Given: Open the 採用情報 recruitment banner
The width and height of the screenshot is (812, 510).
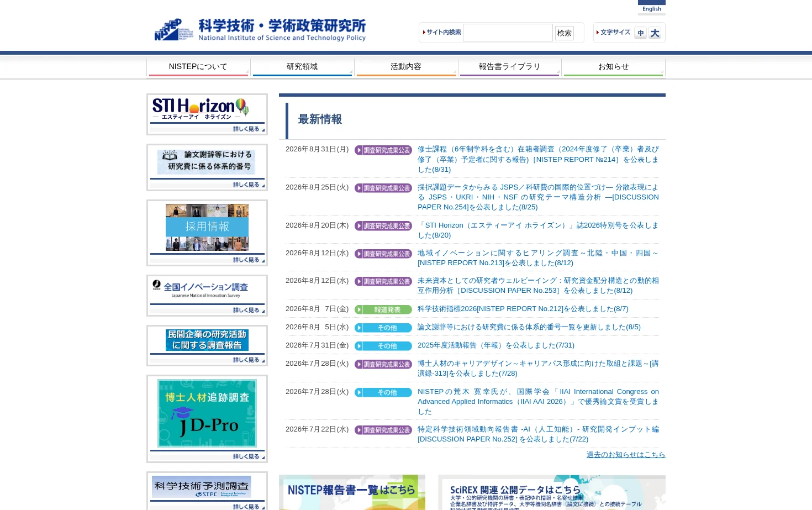Looking at the screenshot, I should (x=207, y=227).
